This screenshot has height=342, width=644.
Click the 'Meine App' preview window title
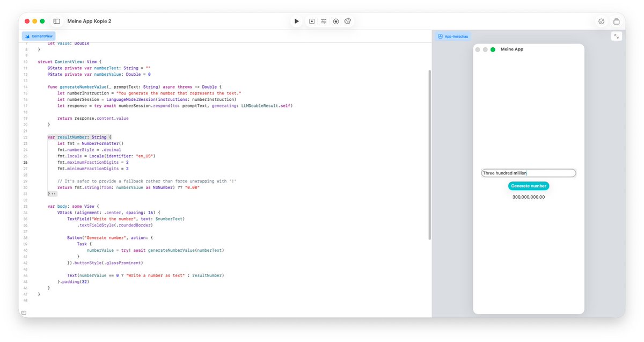pyautogui.click(x=512, y=49)
